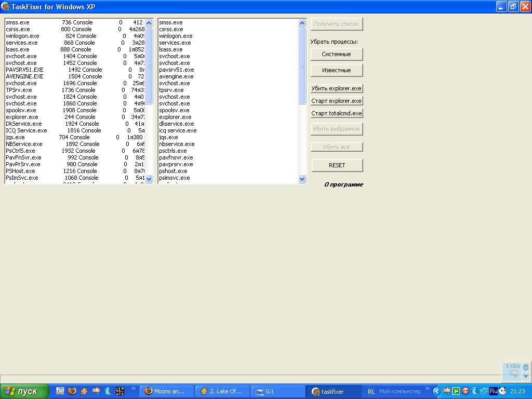The height and width of the screenshot is (399, 532).
Task: Switch to the Moons Firefox taskbar window
Action: pos(166,391)
